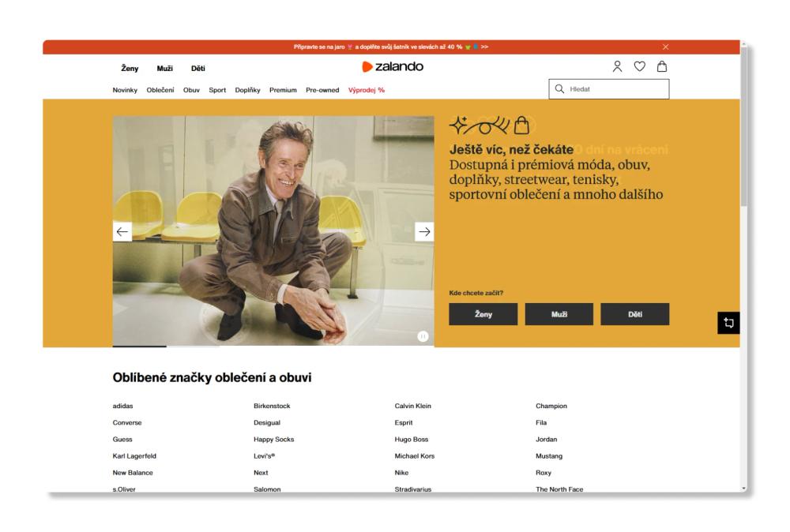Image resolution: width=790 pixels, height=532 pixels.
Task: Open the wishlist heart icon
Action: pos(639,66)
